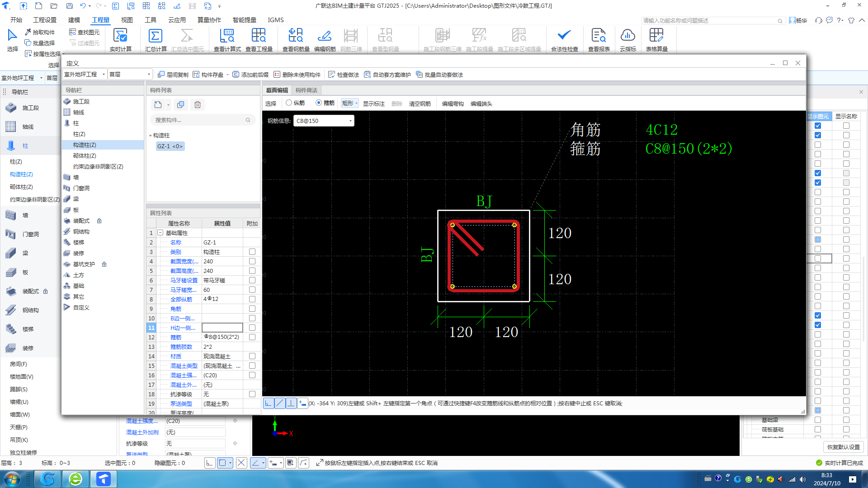Toggle 附加 checkbox for 材质 row

tap(252, 356)
